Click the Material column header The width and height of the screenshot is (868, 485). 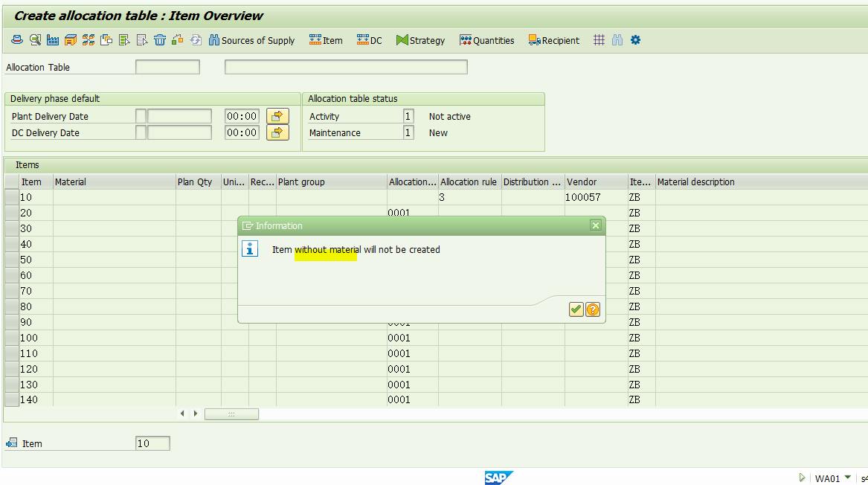[x=115, y=182]
